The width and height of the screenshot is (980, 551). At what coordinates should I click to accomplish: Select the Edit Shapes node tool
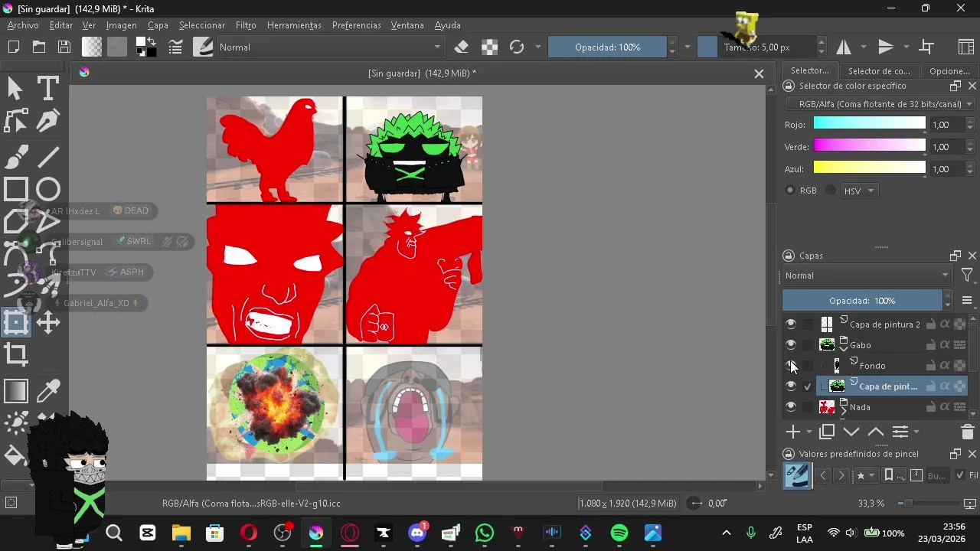pyautogui.click(x=15, y=121)
